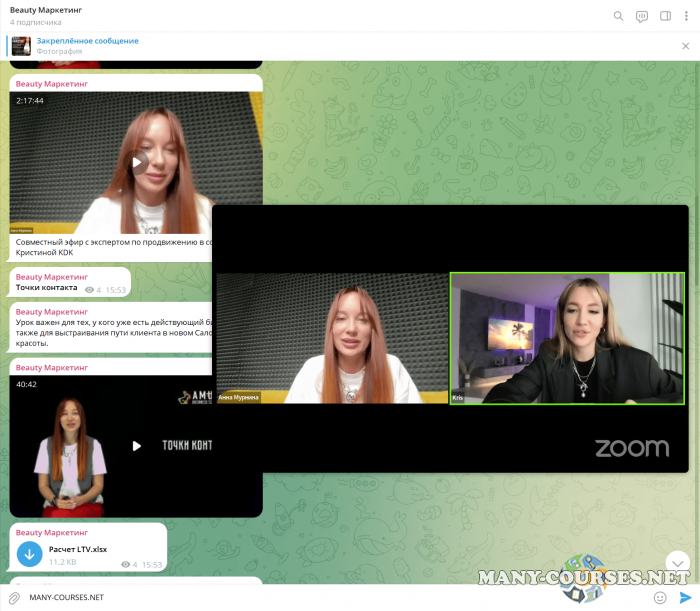Download the Расчет LTV.xlsx file
The width and height of the screenshot is (700, 611).
29,554
